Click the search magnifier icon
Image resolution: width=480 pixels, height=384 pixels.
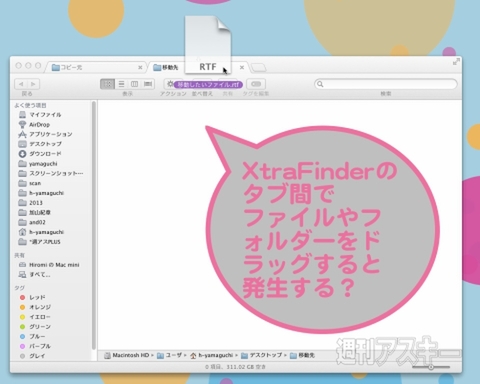(x=320, y=84)
